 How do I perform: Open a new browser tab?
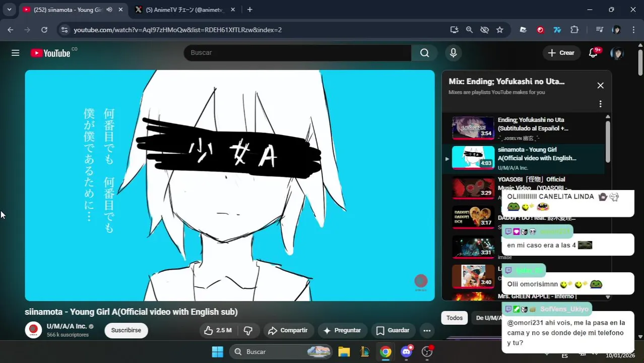[250, 10]
